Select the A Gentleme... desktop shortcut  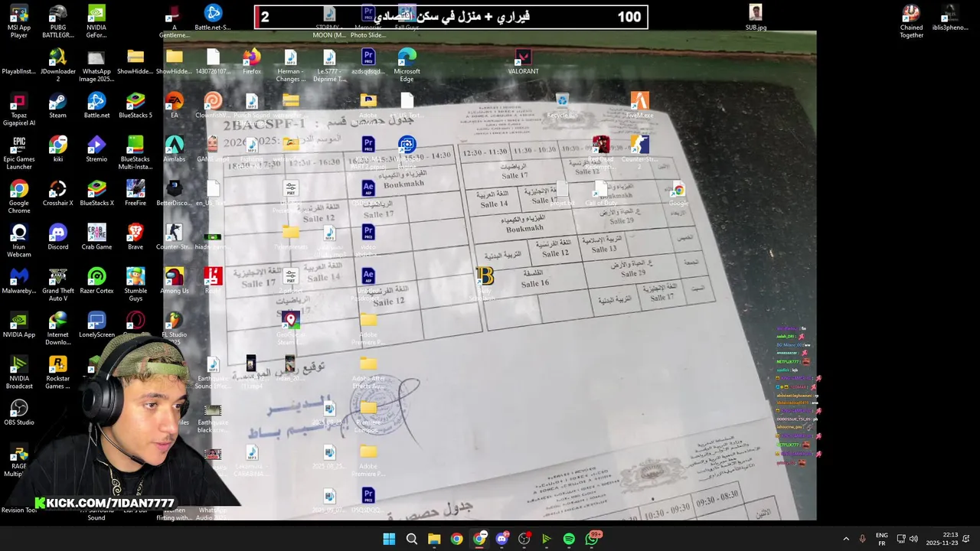click(175, 21)
